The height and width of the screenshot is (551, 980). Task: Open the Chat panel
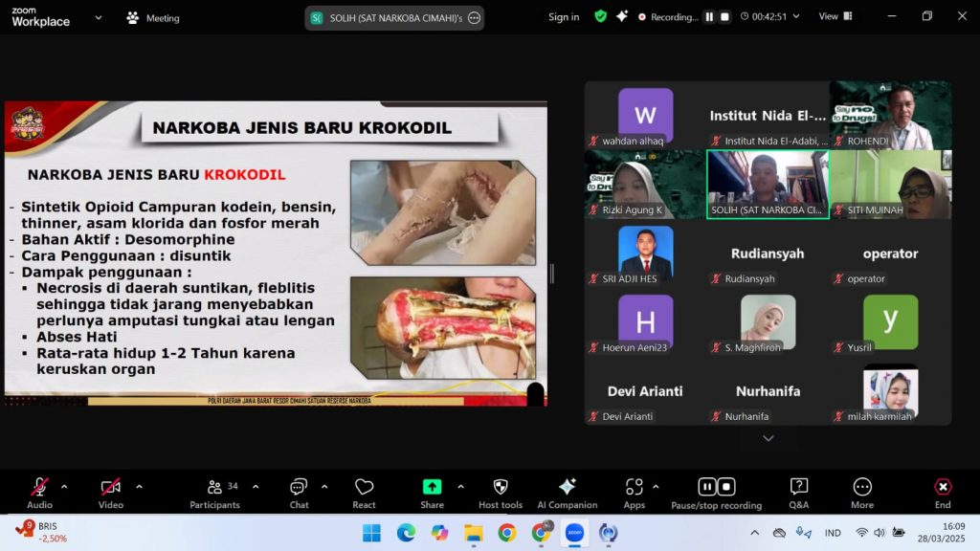click(x=299, y=488)
